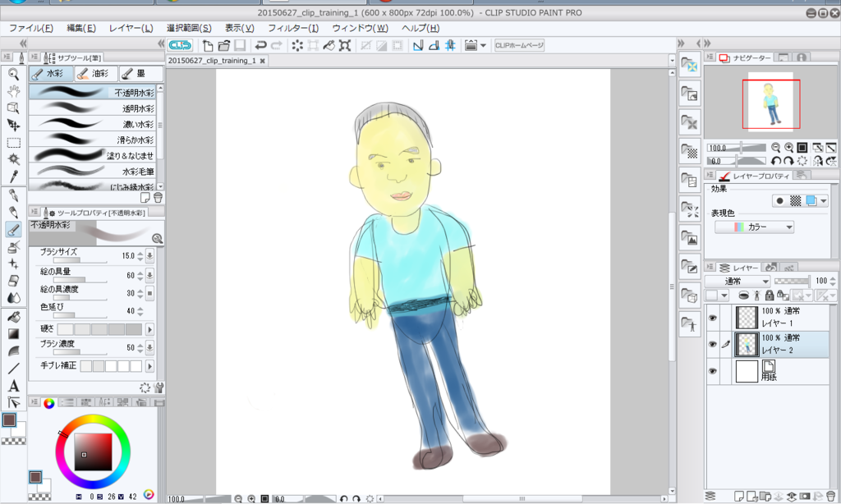Click zoom out icon in Navigator panel
Viewport: 841px width, 504px height.
(775, 148)
